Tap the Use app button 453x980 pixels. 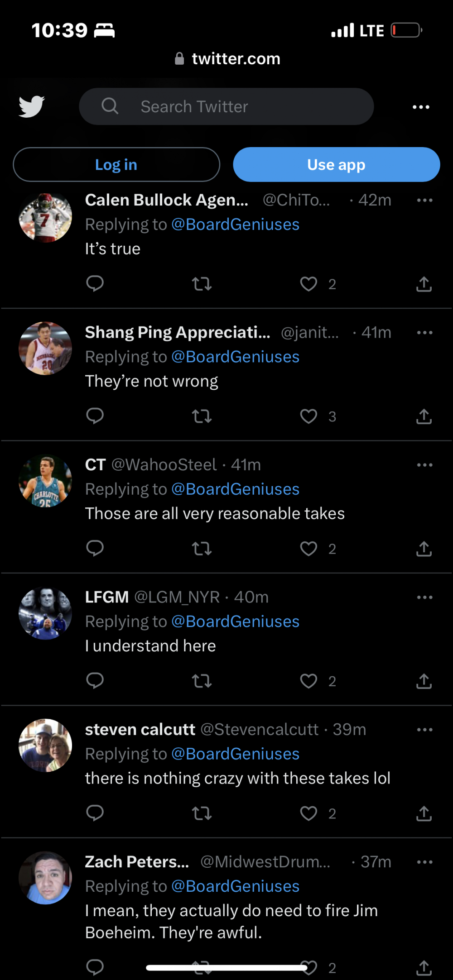pos(336,165)
